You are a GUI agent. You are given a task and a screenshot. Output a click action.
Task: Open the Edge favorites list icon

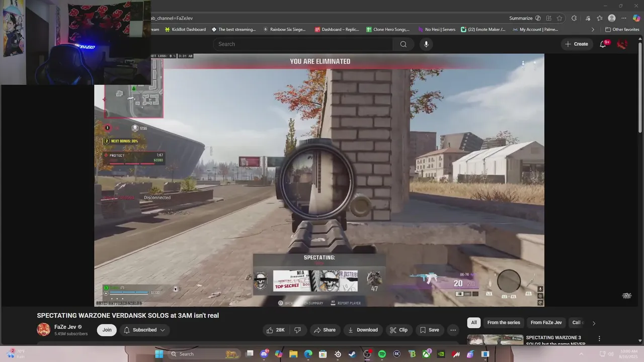(x=600, y=18)
